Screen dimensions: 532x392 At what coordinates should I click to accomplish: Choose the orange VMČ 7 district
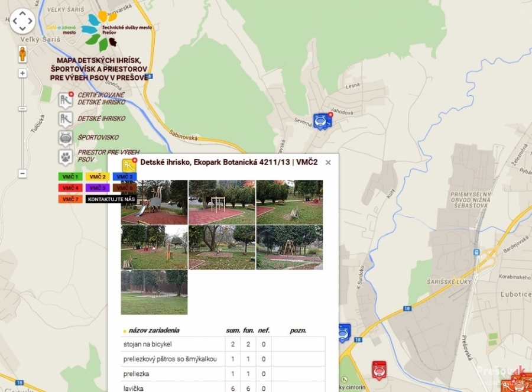pyautogui.click(x=70, y=199)
